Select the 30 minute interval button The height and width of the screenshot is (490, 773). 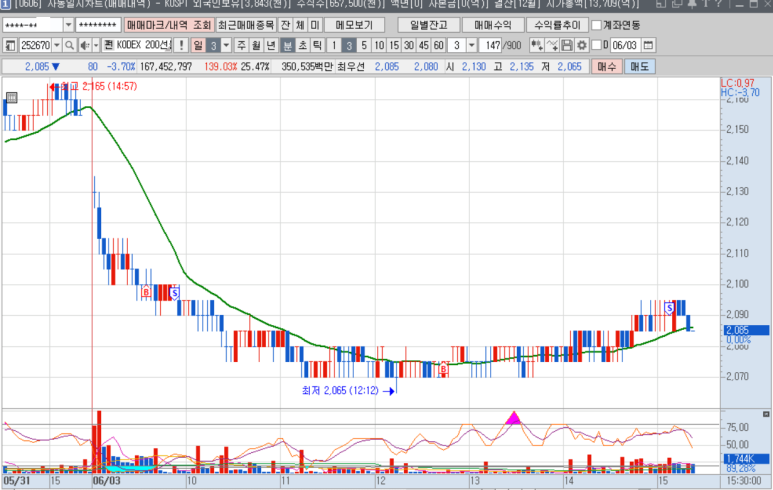tap(409, 45)
